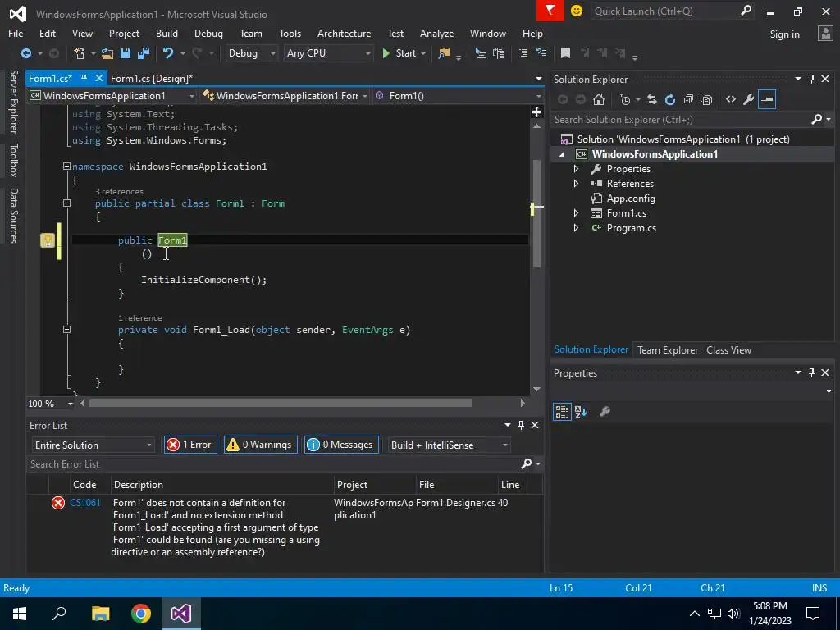Image resolution: width=840 pixels, height=630 pixels.
Task: Toggle the Preview Selected Items button
Action: (767, 99)
